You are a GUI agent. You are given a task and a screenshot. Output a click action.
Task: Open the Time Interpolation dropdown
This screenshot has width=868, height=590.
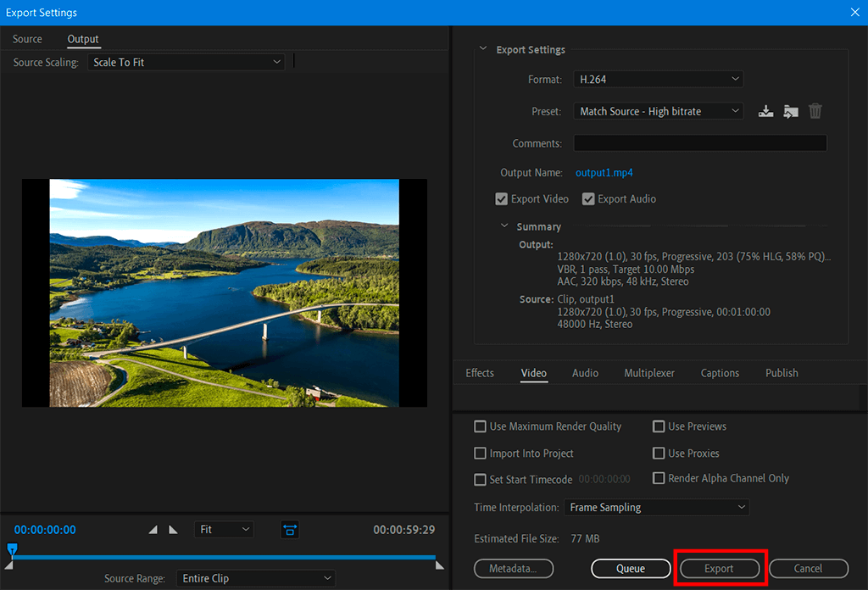(x=656, y=508)
